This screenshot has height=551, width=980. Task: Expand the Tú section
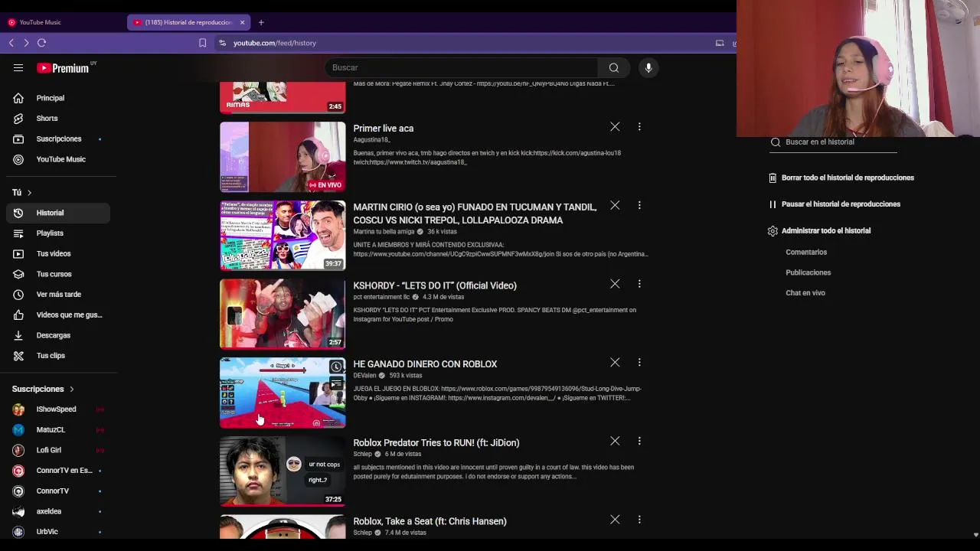pos(21,192)
